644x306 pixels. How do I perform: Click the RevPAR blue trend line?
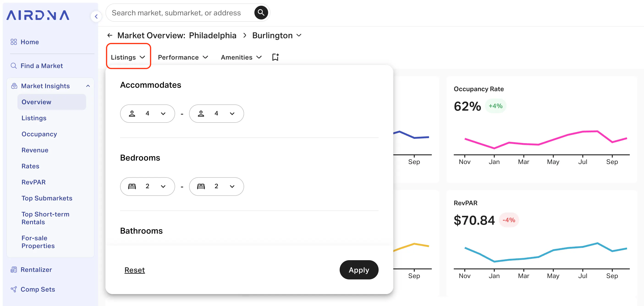[546, 252]
